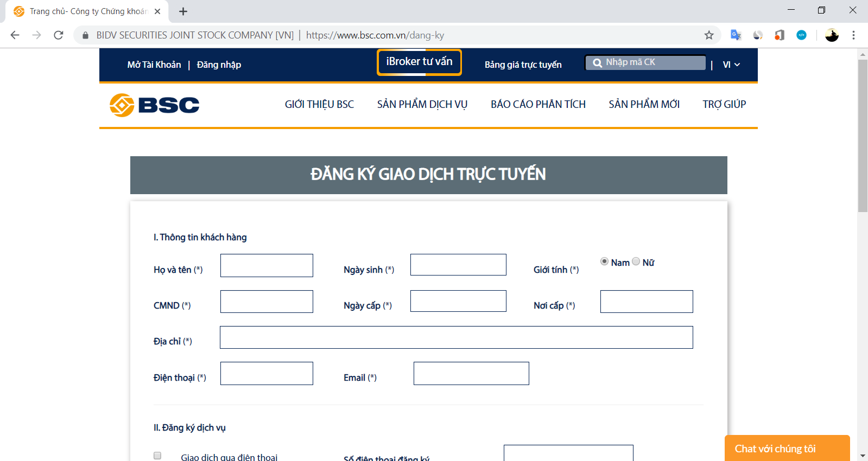Click Mở Tài Khoản link
The image size is (868, 461).
[x=154, y=65]
